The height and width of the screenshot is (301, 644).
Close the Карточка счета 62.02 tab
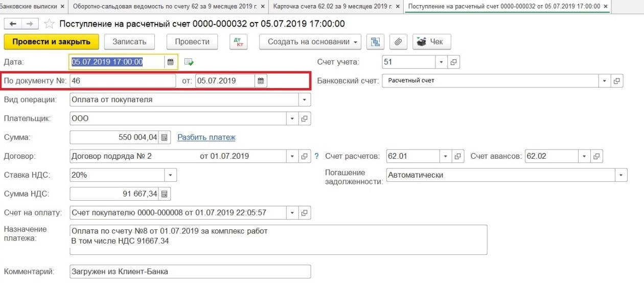pos(397,7)
